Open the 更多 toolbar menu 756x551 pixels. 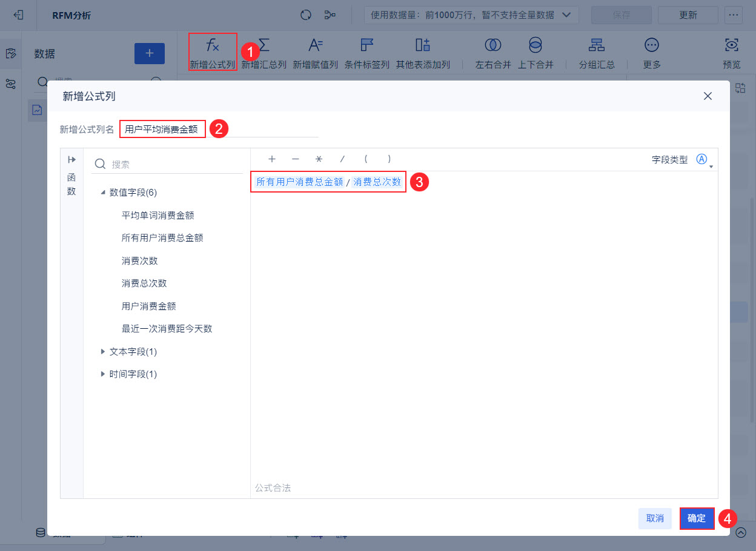pyautogui.click(x=652, y=45)
